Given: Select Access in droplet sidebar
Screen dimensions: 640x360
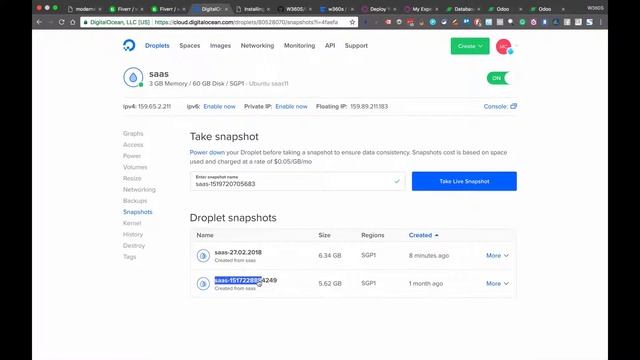Looking at the screenshot, I should [x=133, y=145].
